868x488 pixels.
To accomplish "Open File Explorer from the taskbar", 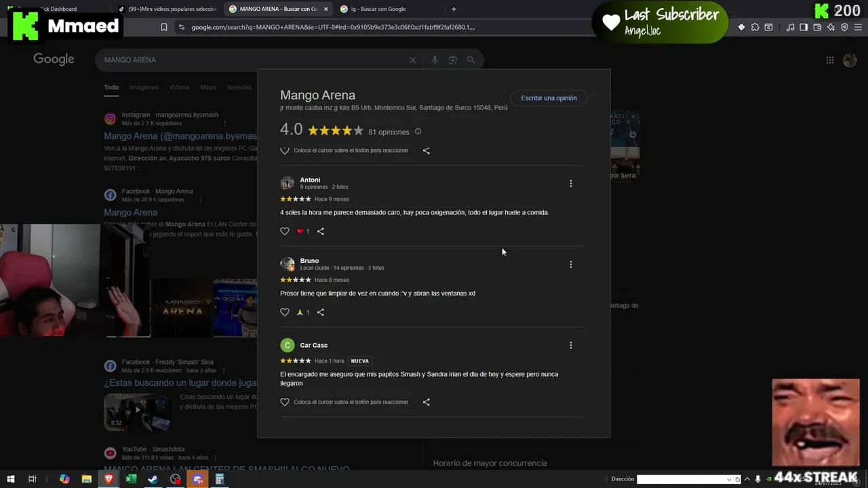I will point(87,479).
